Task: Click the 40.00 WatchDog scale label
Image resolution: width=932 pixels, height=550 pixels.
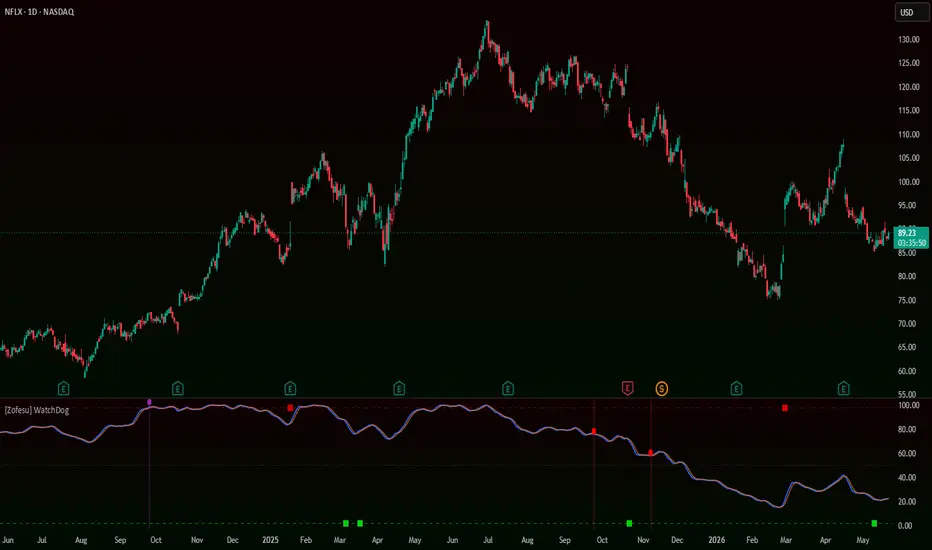Action: [907, 477]
